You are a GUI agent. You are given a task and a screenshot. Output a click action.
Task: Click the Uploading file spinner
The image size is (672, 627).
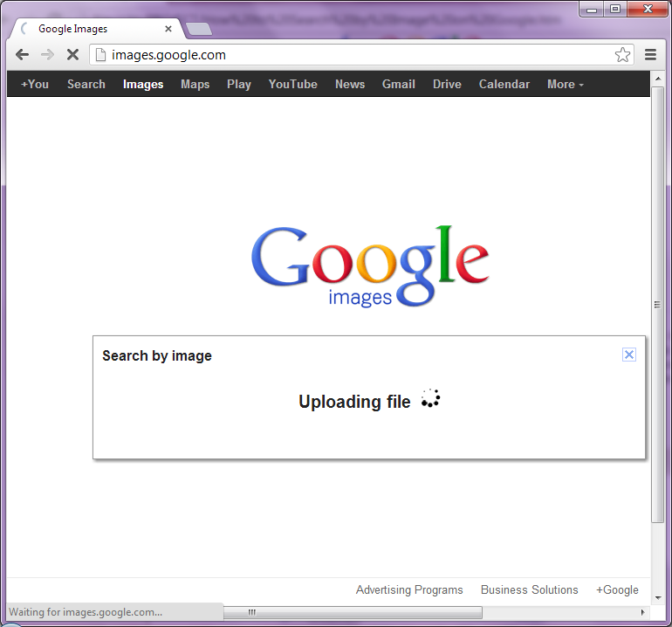430,398
